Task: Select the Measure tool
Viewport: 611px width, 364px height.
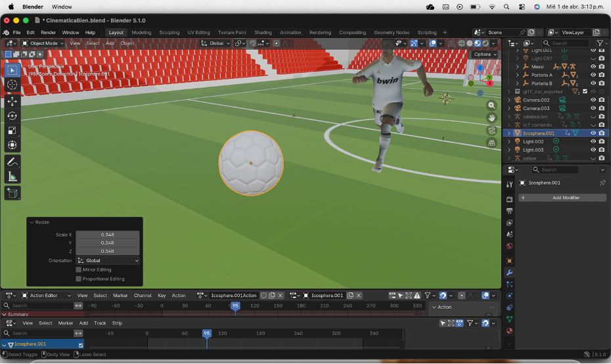Action: click(12, 177)
